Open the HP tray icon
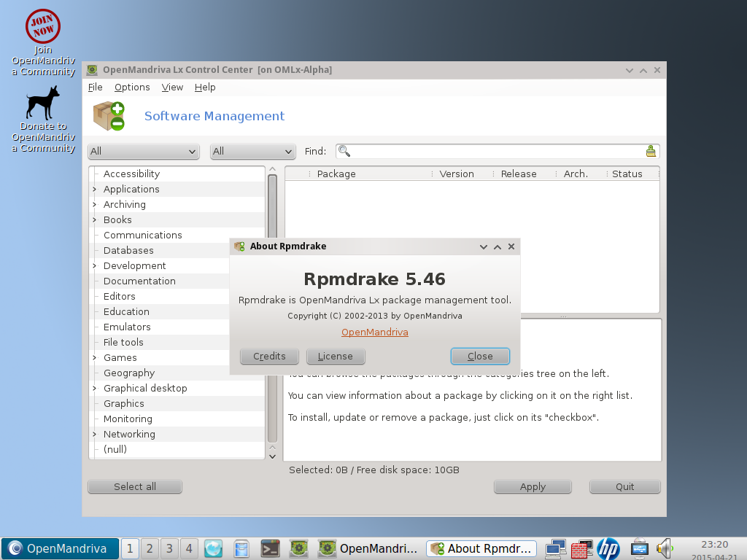 pos(607,548)
